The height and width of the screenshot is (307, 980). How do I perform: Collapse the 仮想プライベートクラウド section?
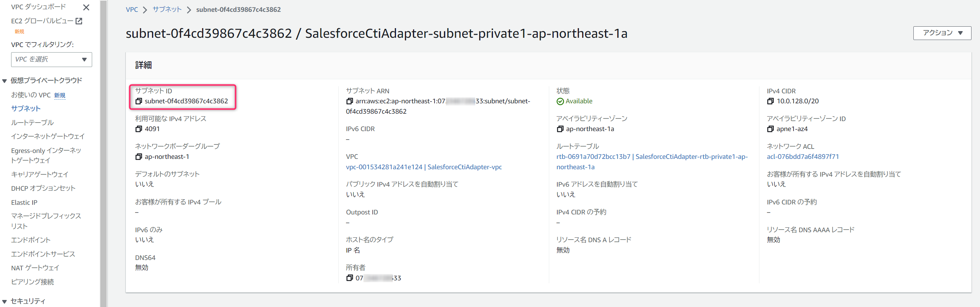[4, 81]
